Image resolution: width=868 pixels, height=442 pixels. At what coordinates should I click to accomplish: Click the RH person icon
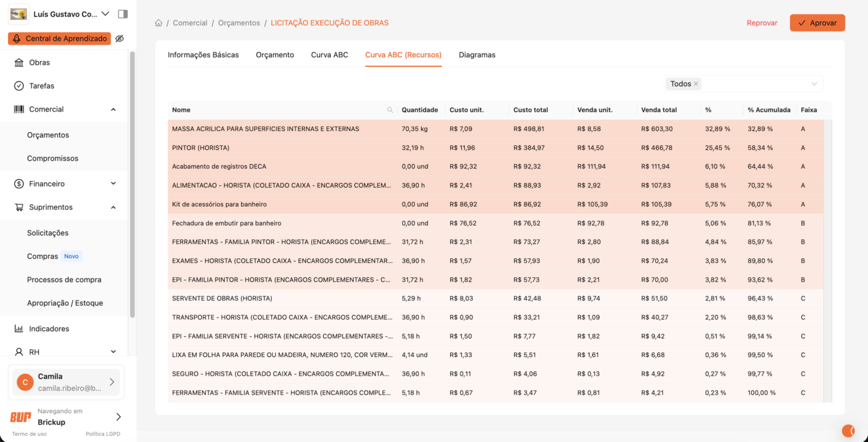point(19,352)
